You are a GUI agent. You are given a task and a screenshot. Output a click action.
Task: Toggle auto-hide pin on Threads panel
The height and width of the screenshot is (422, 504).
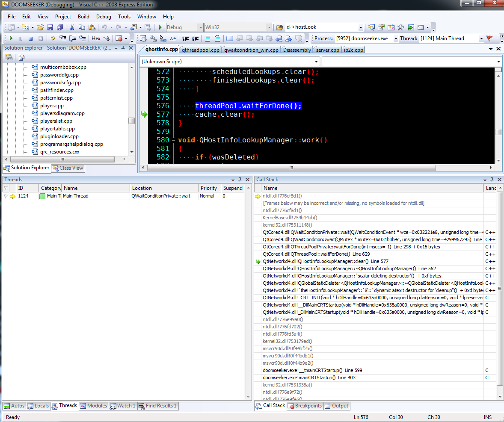point(240,180)
